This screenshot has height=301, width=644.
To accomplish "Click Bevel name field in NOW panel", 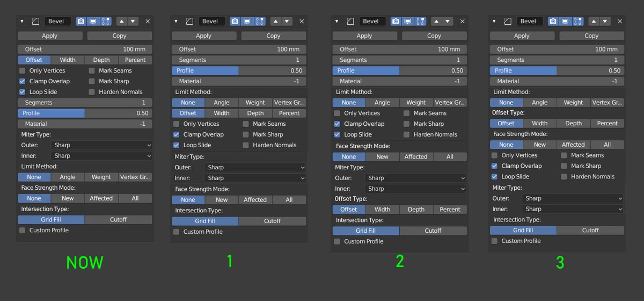I will coord(58,21).
